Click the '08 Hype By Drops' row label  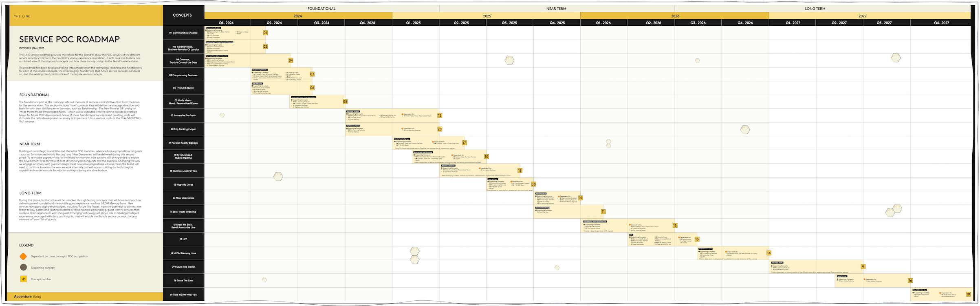click(183, 184)
